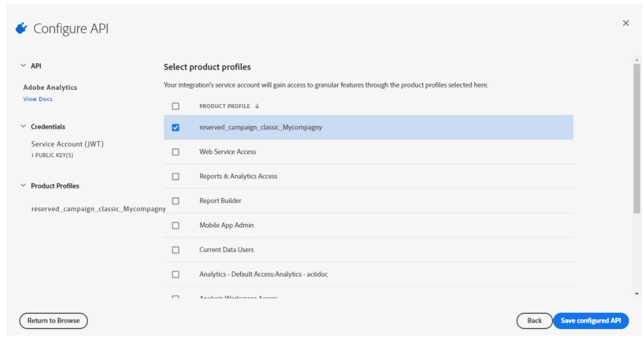Go Back to the previous step

pos(534,321)
